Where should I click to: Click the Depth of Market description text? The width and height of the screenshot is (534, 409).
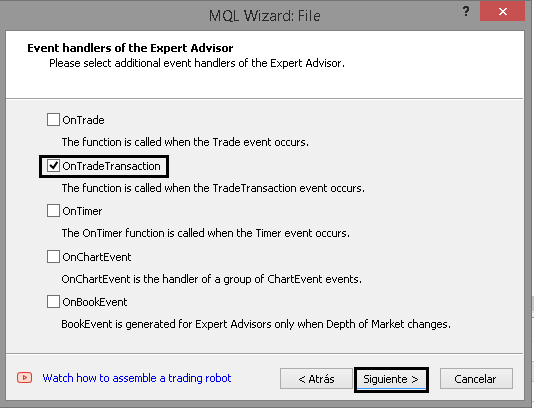tap(256, 324)
